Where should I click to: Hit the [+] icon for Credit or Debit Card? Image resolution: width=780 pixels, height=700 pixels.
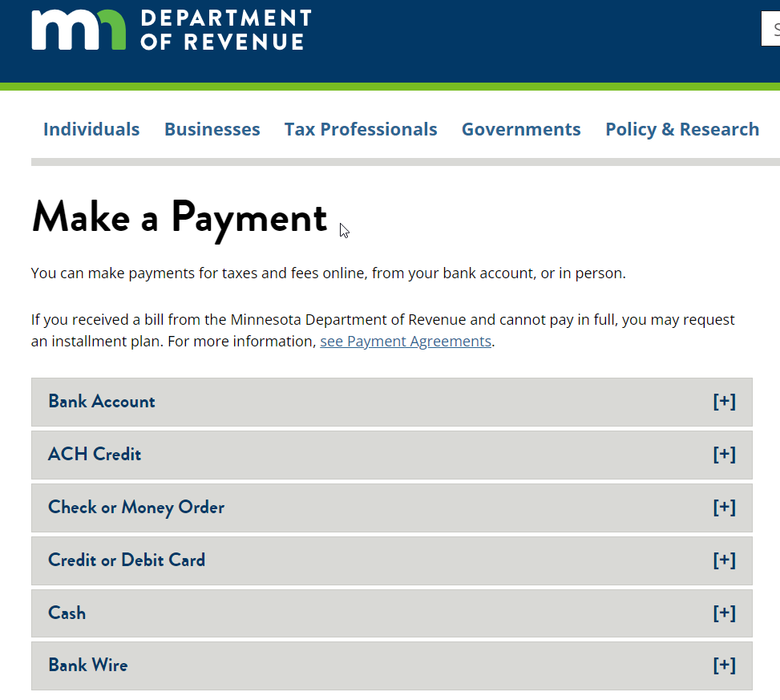(724, 560)
